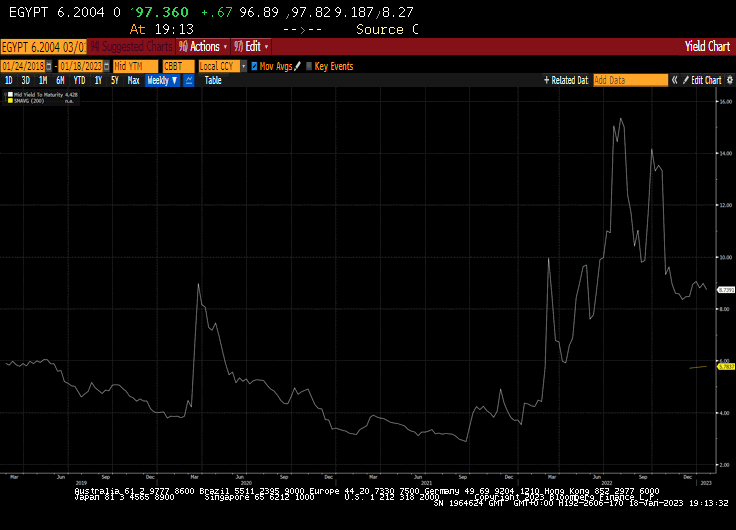Switch to Table view

point(213,80)
